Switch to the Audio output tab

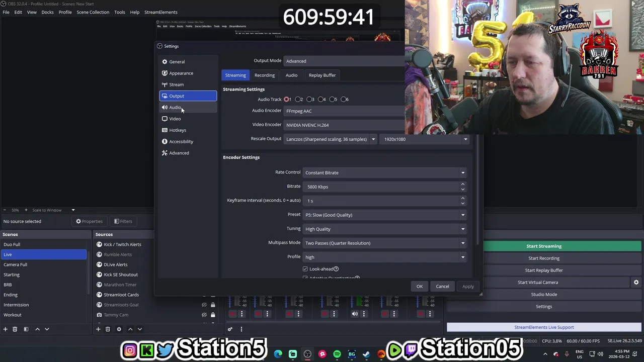tap(291, 75)
